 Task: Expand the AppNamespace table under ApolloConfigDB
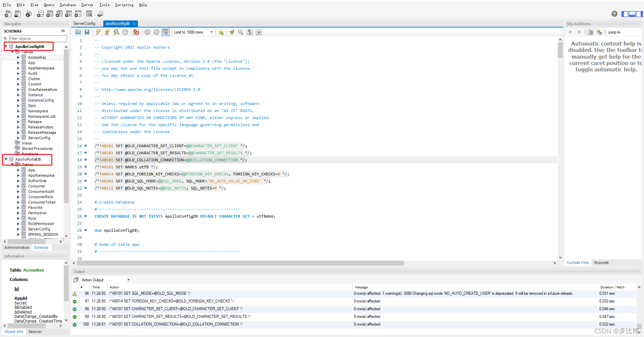pos(18,68)
